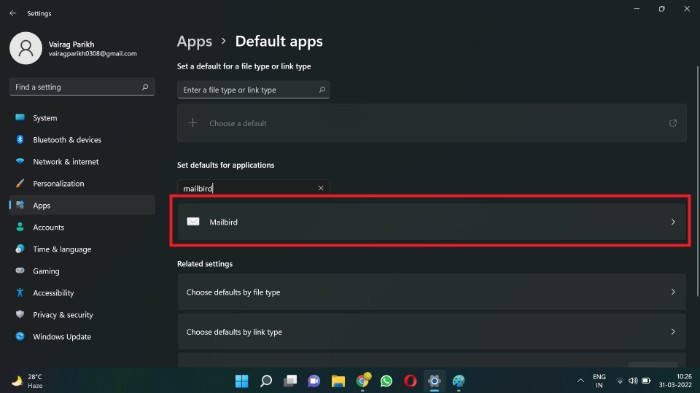Click the Mailbird envelope icon
Screen dimensions: 700x393
point(193,222)
